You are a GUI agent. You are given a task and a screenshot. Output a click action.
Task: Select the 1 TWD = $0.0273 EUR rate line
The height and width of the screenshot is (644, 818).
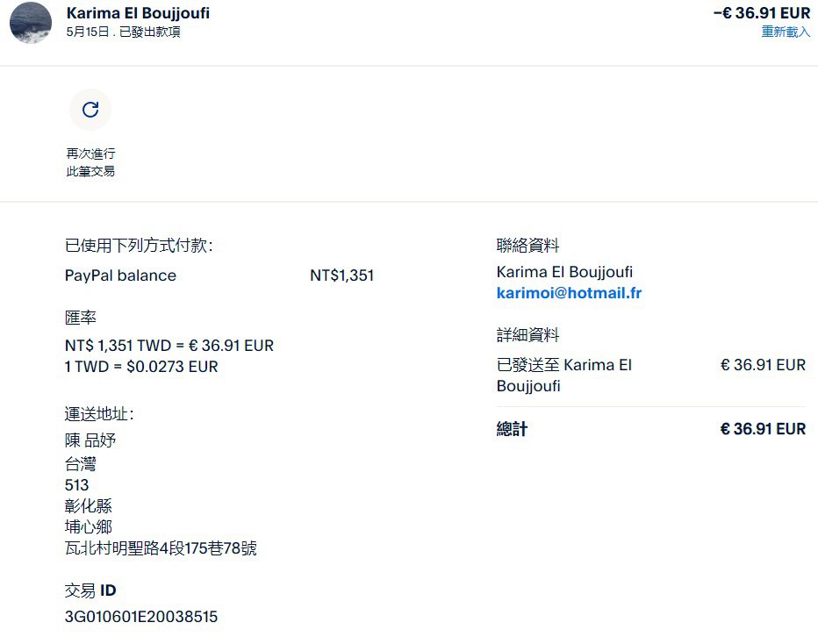pyautogui.click(x=141, y=367)
